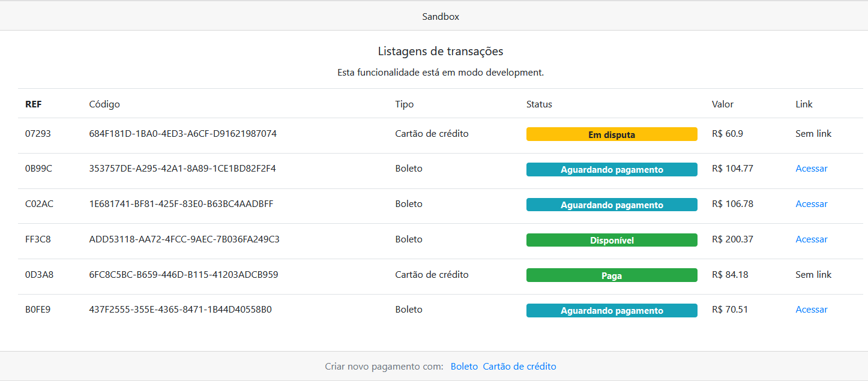This screenshot has height=381, width=868.
Task: Click Aguardando pagamento badge for B0FE9
Action: (612, 311)
